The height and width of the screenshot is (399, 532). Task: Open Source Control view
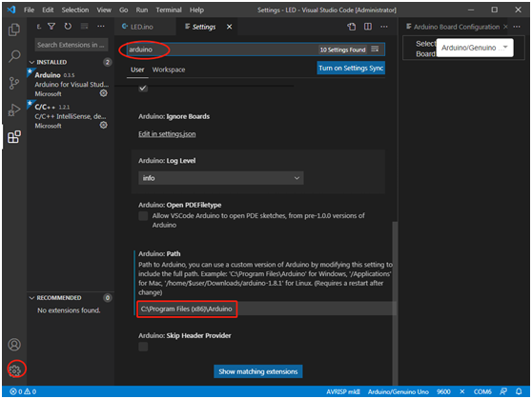tap(14, 83)
